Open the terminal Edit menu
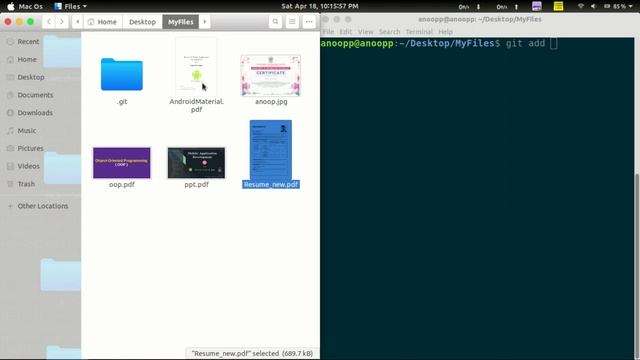The height and width of the screenshot is (360, 640). point(346,31)
